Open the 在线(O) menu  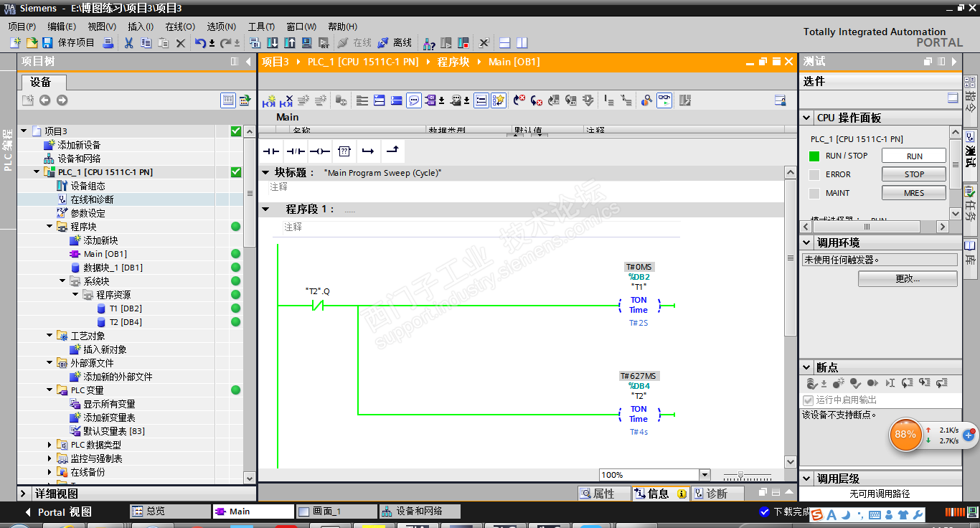[180, 27]
